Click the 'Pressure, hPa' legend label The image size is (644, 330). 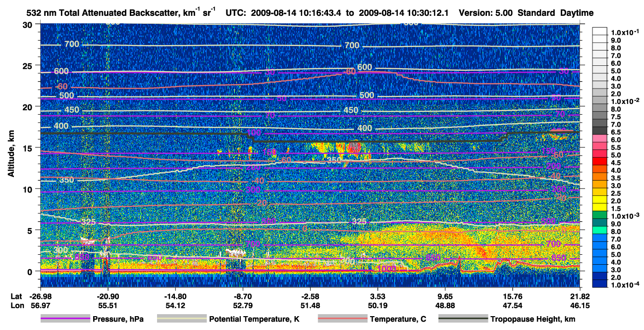coord(118,319)
